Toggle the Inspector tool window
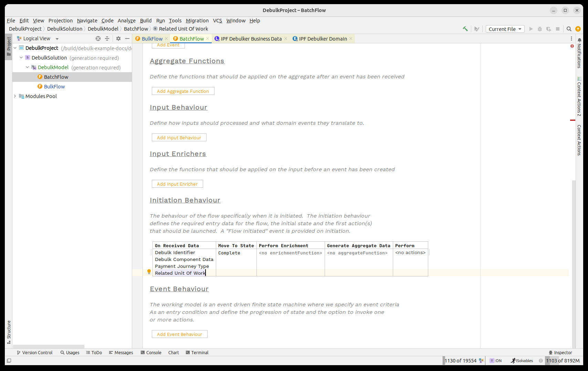 pos(560,352)
